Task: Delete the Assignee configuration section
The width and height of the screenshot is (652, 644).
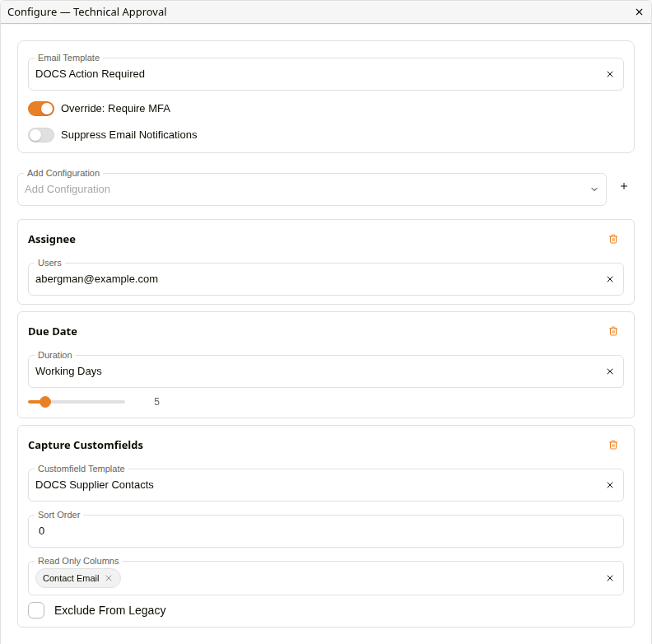Action: [x=613, y=239]
